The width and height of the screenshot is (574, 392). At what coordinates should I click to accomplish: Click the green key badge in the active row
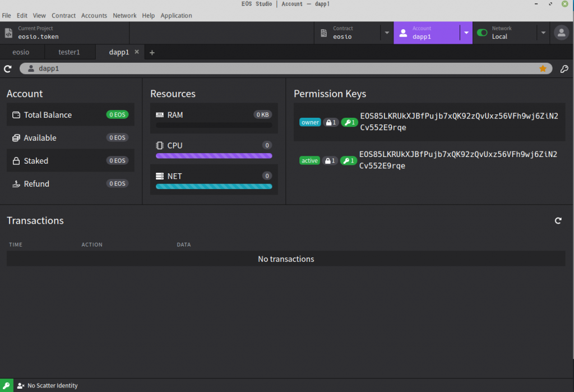click(349, 160)
